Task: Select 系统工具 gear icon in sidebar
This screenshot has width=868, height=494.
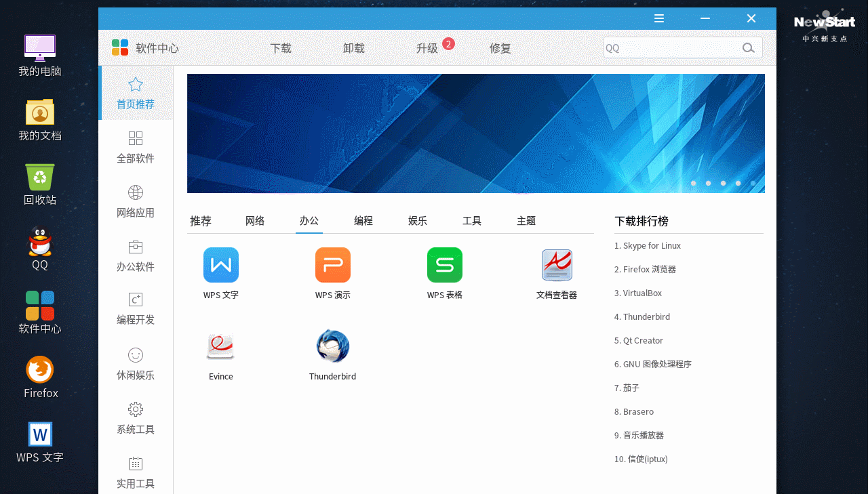Action: coord(136,409)
